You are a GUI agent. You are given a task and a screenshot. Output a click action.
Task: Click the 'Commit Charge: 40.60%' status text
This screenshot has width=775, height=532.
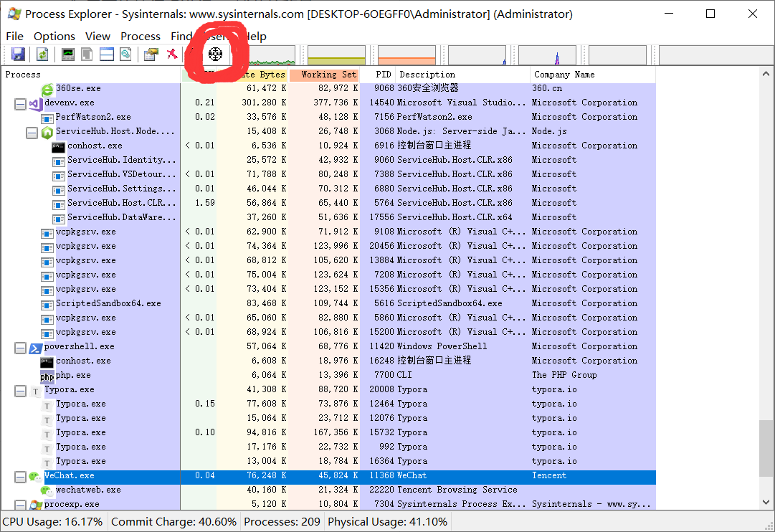174,522
